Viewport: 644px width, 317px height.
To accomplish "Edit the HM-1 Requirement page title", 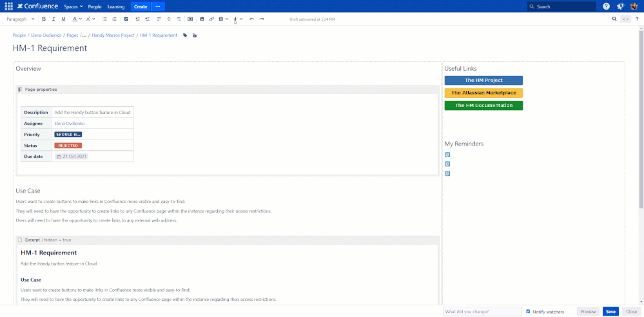I will [x=50, y=48].
